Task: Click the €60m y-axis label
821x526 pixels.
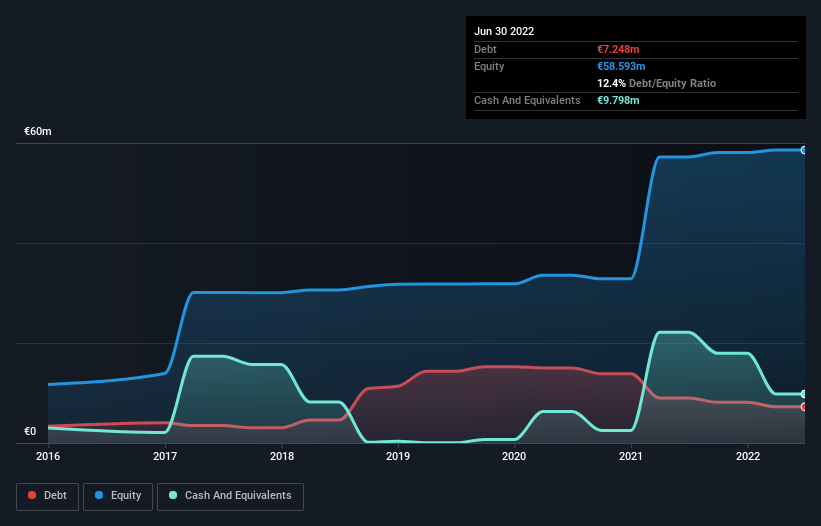Action: (x=38, y=131)
